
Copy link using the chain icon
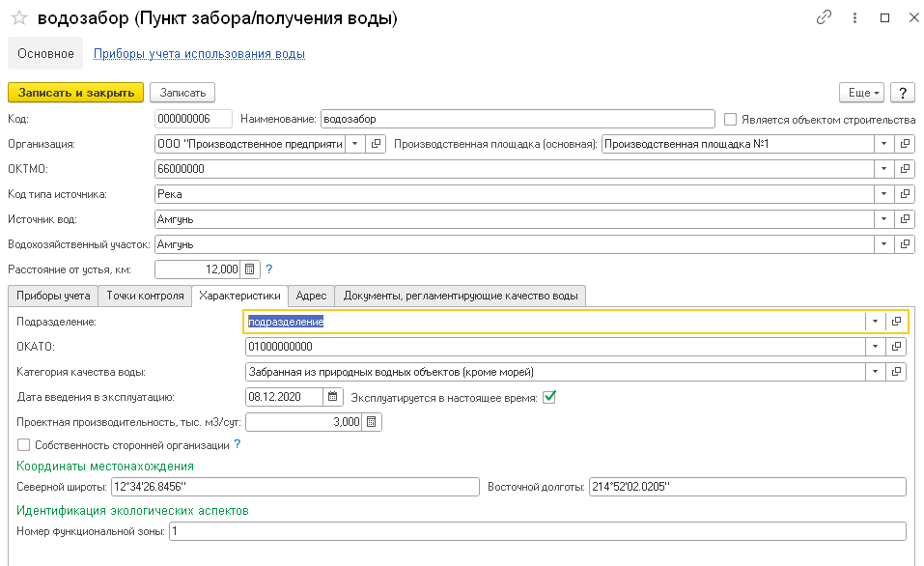(x=824, y=17)
